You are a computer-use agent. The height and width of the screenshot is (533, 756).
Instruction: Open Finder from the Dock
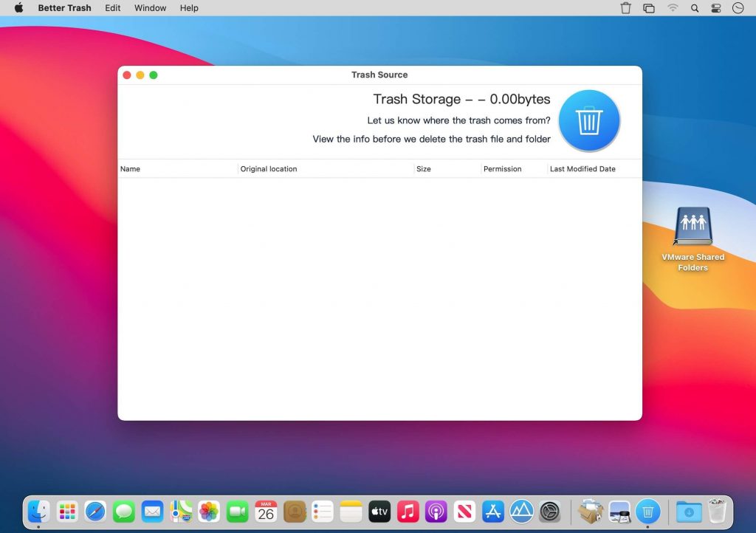(x=38, y=510)
